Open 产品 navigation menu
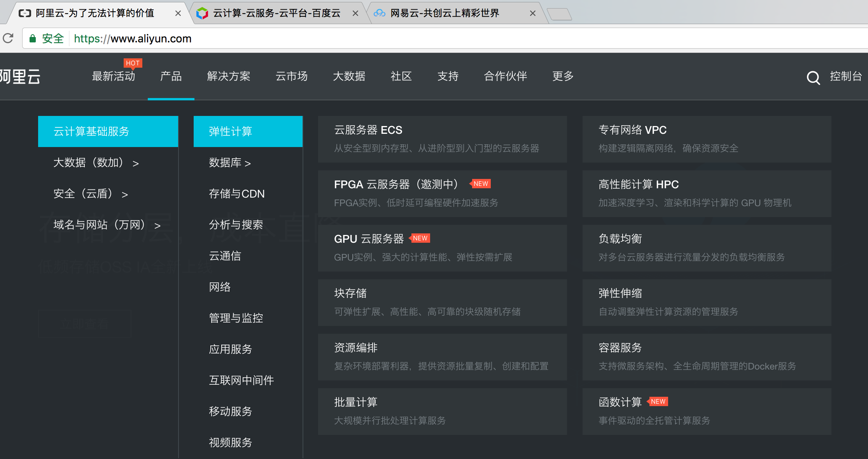The image size is (868, 459). tap(171, 76)
